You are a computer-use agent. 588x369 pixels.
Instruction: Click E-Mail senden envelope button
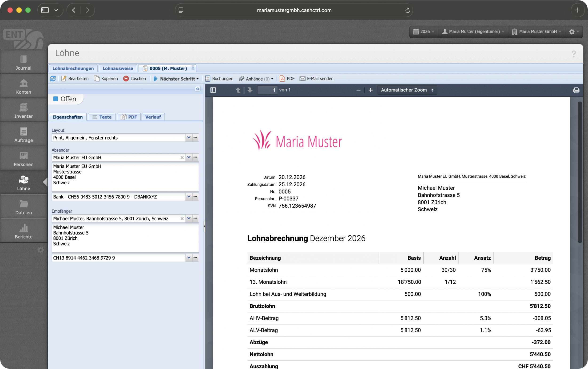(x=316, y=79)
